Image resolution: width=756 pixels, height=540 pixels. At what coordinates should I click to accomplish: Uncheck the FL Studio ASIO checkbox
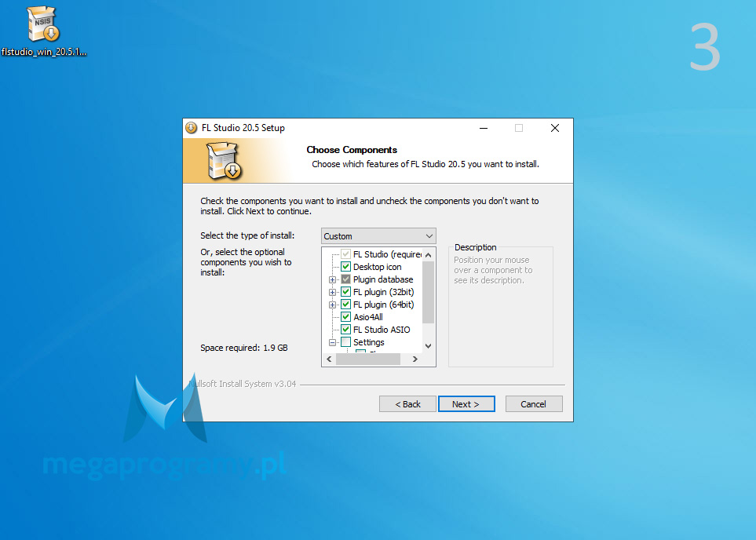(345, 330)
